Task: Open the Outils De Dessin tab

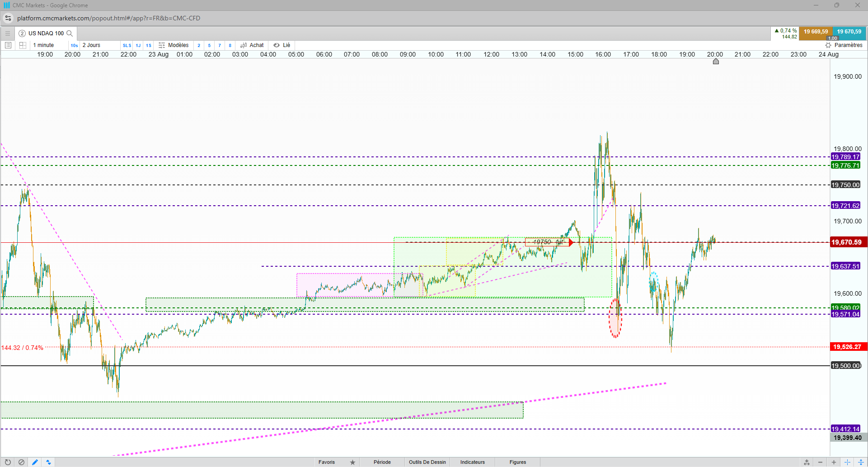Action: click(427, 462)
